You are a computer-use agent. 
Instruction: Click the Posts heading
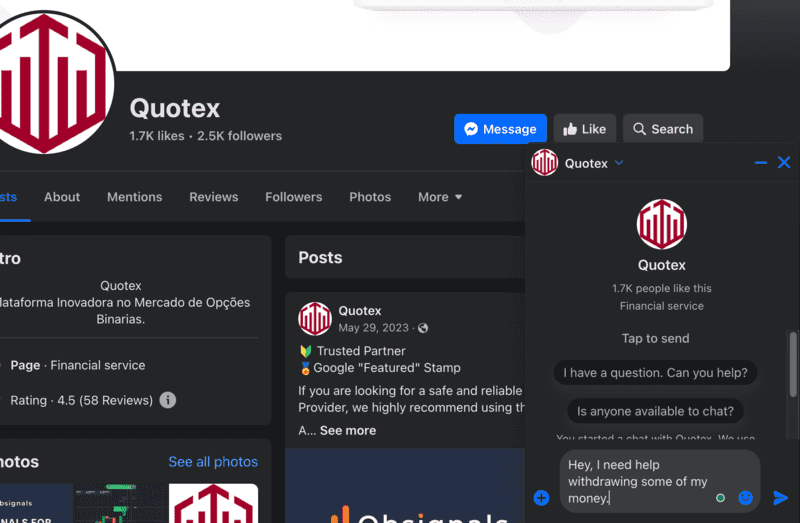tap(320, 258)
